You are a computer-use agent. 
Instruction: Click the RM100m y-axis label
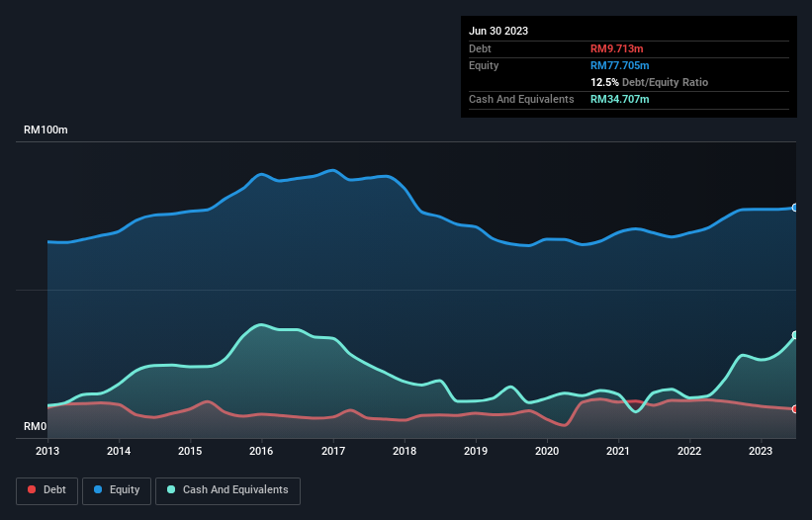pos(45,130)
